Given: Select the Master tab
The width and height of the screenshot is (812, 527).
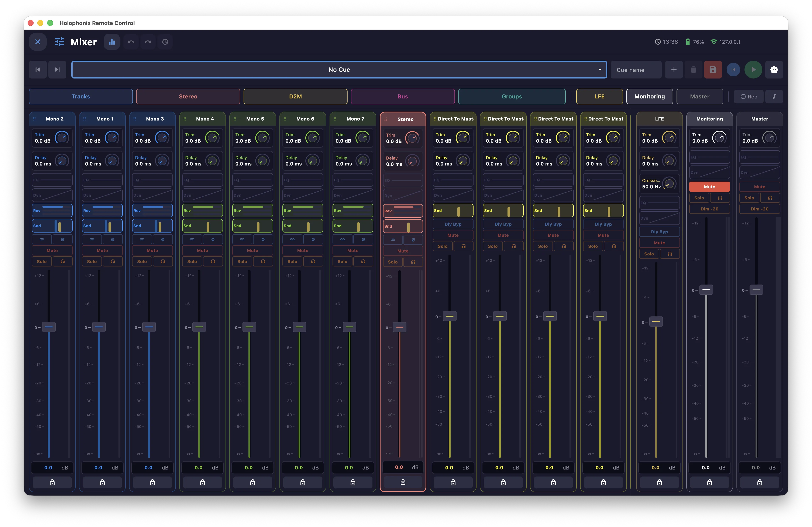Looking at the screenshot, I should (700, 97).
